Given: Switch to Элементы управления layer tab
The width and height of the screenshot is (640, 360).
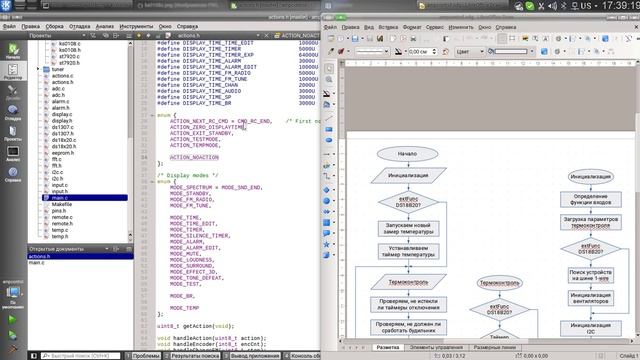Looking at the screenshot, I should [x=436, y=347].
